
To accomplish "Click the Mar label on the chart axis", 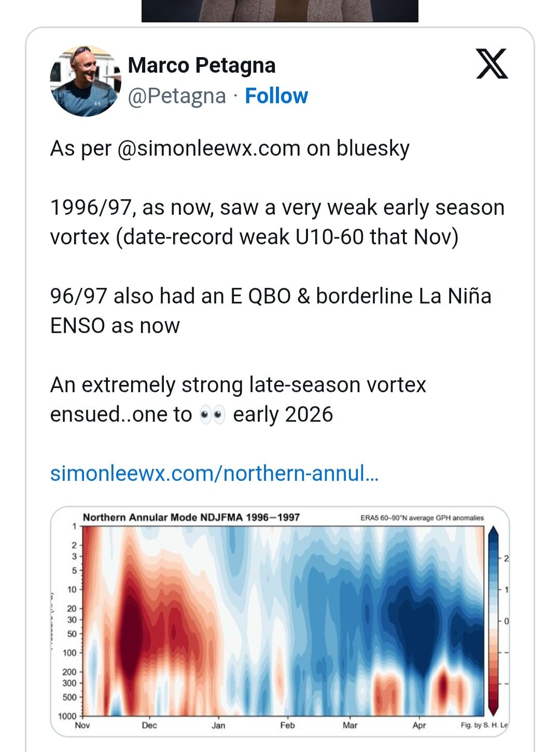I will point(350,725).
